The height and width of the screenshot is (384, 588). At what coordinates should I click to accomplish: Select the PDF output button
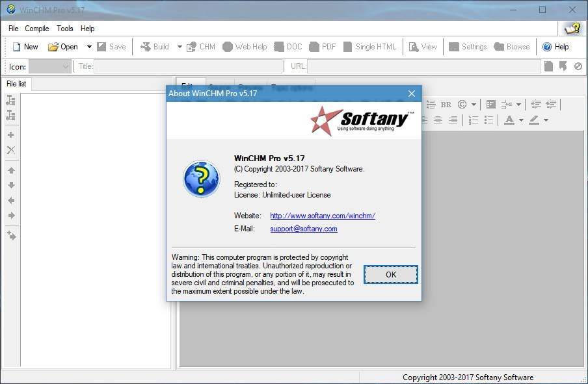point(323,47)
